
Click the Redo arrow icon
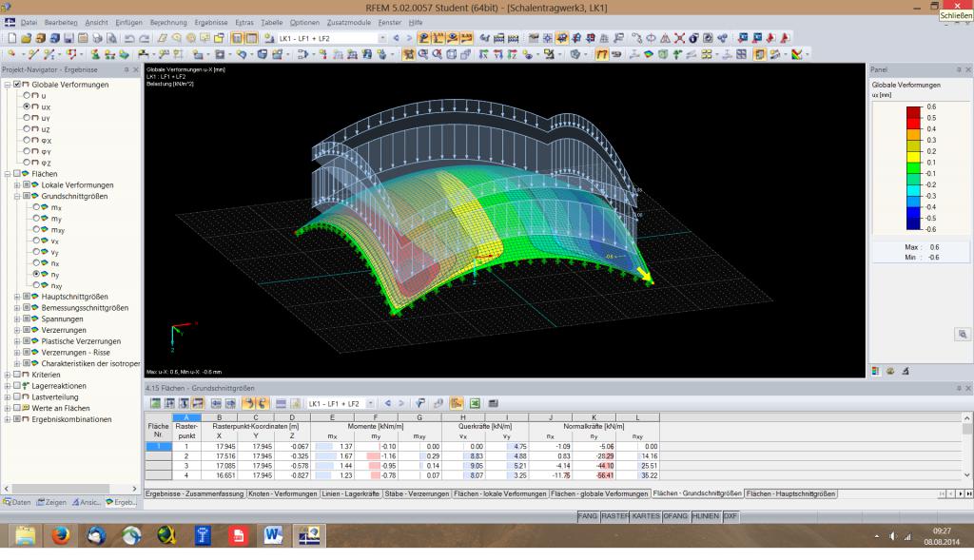[x=145, y=38]
